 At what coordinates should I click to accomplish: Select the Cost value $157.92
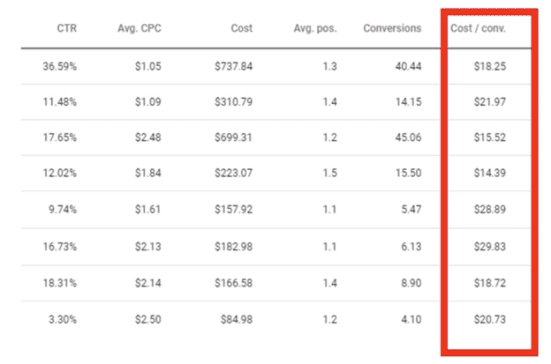pos(233,209)
